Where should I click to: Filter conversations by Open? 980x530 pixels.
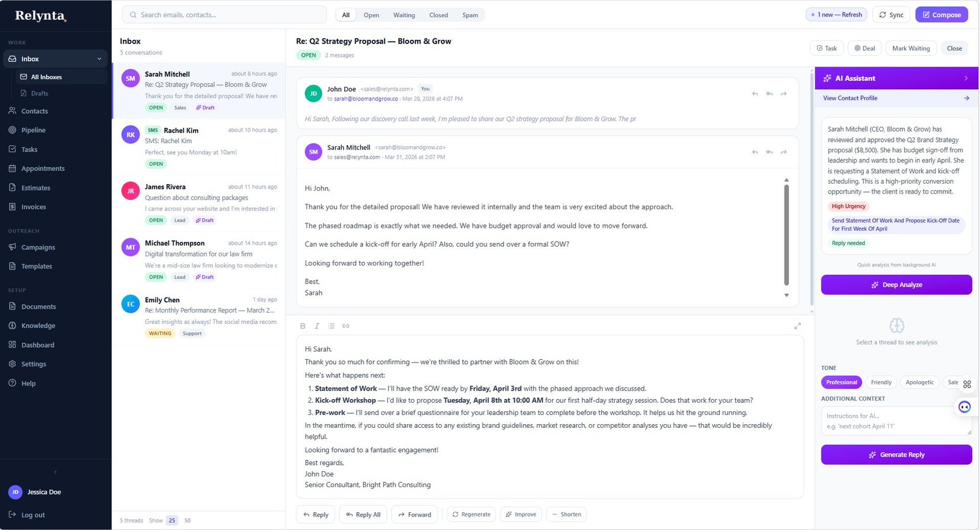(371, 15)
